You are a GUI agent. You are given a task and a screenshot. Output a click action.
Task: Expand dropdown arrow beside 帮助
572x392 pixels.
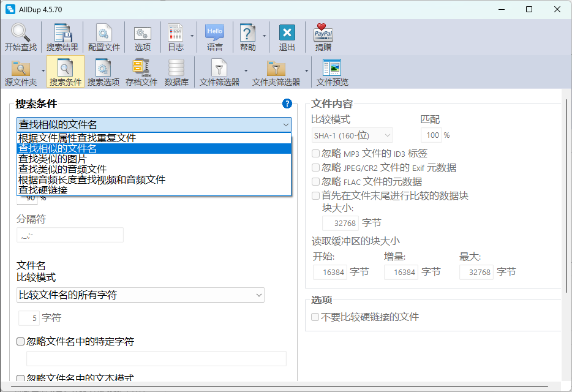point(264,36)
